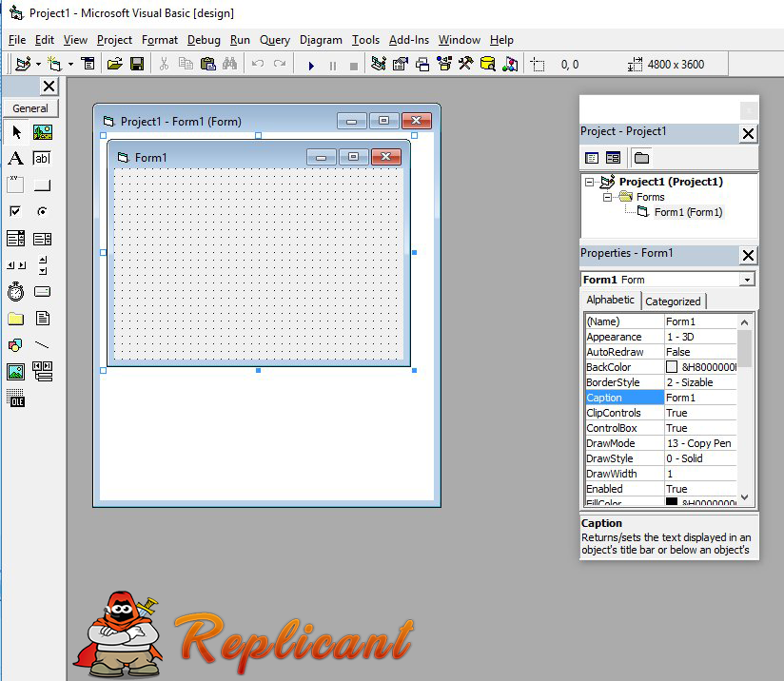Select the DriveListBox control tool
The image size is (784, 681).
[x=42, y=291]
